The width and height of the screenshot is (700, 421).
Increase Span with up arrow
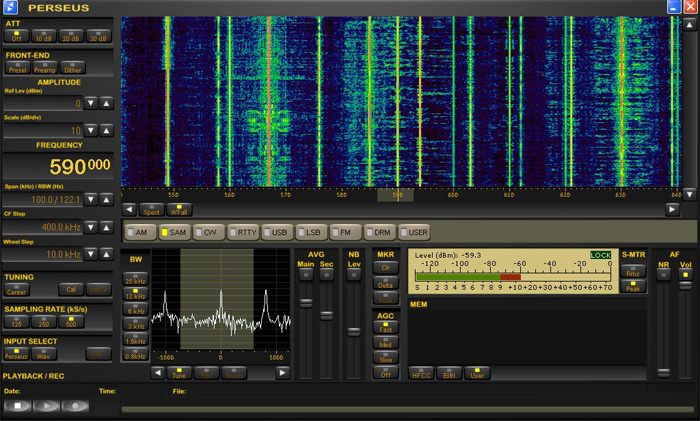click(x=106, y=199)
